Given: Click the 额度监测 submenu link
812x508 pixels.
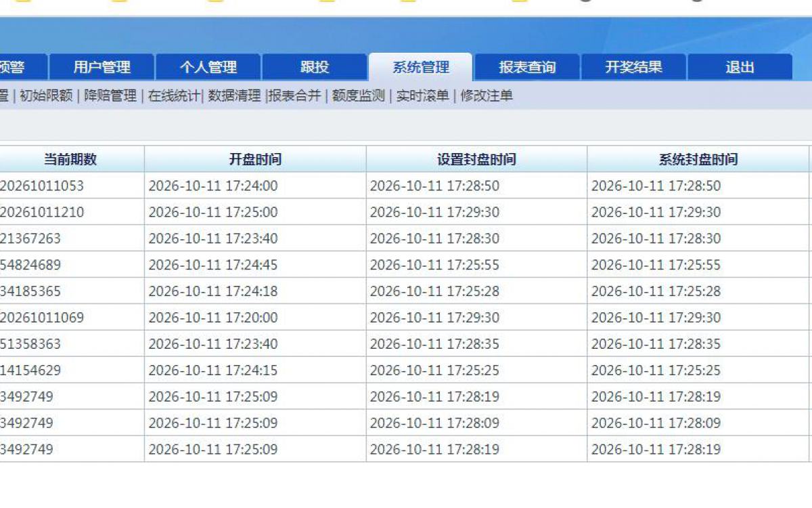Looking at the screenshot, I should click(x=359, y=96).
